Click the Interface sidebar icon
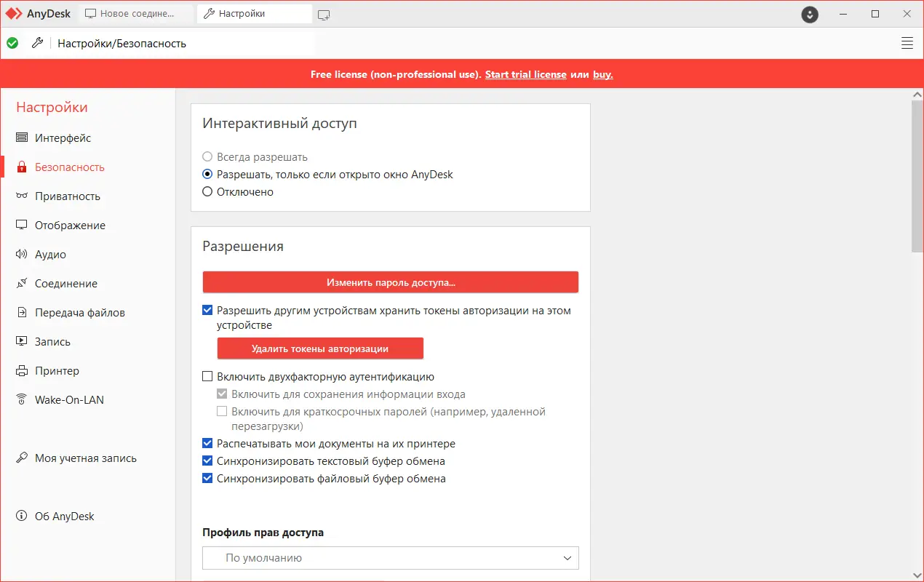This screenshot has height=582, width=924. click(22, 137)
